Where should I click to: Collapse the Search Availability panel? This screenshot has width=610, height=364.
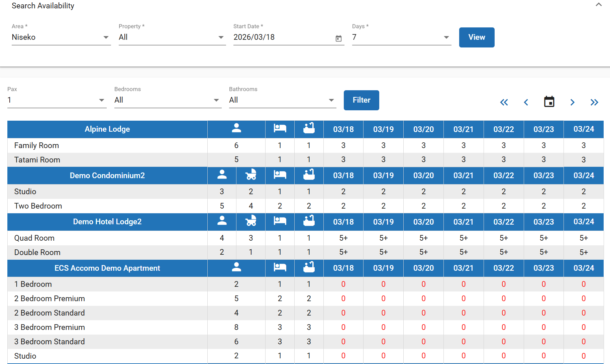(598, 5)
